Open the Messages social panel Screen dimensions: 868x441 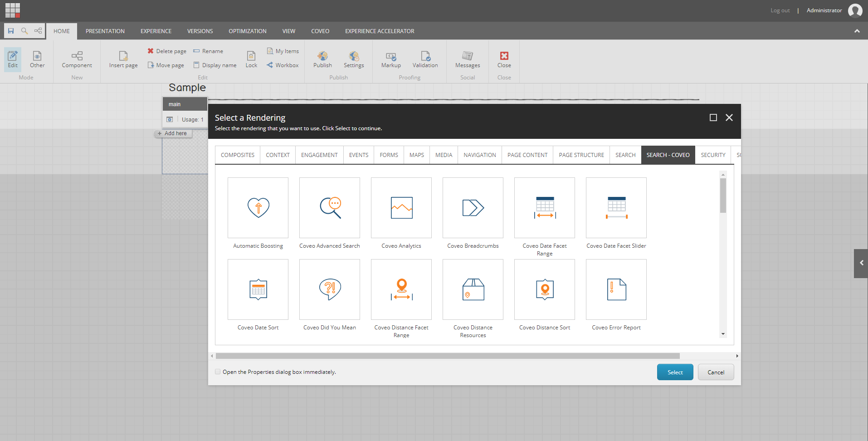pyautogui.click(x=467, y=60)
